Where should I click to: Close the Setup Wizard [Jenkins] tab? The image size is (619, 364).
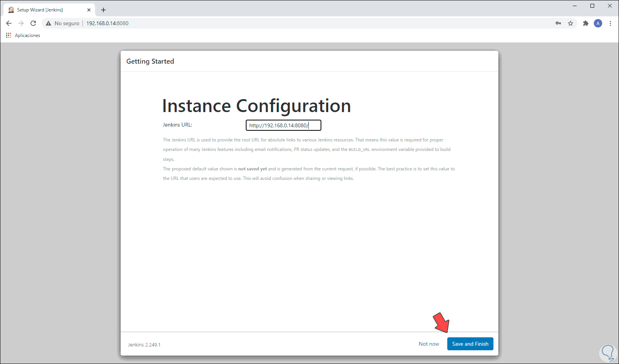coord(89,10)
